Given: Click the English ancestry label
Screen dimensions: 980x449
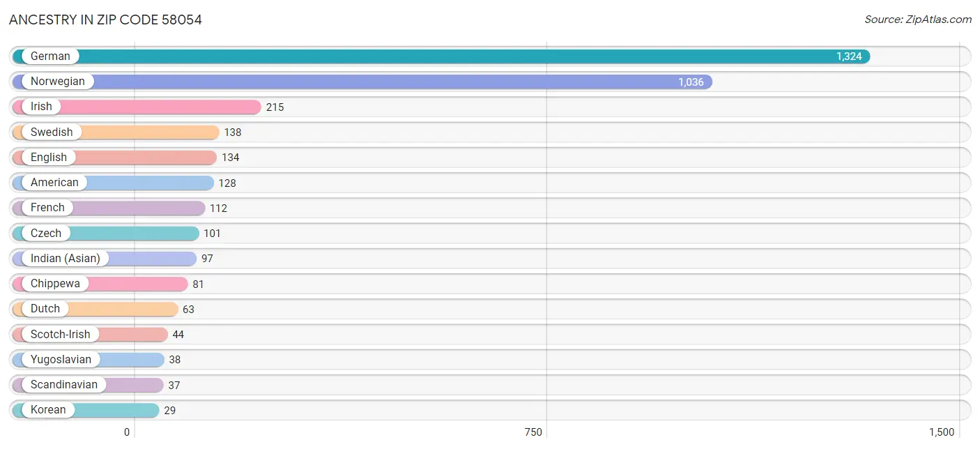Looking at the screenshot, I should (49, 158).
